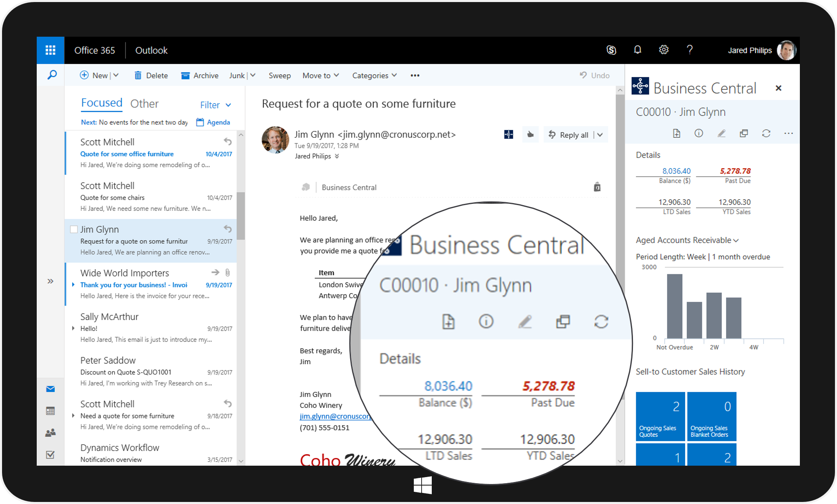Expand the Reply all dropdown arrow
The width and height of the screenshot is (837, 504).
point(599,135)
